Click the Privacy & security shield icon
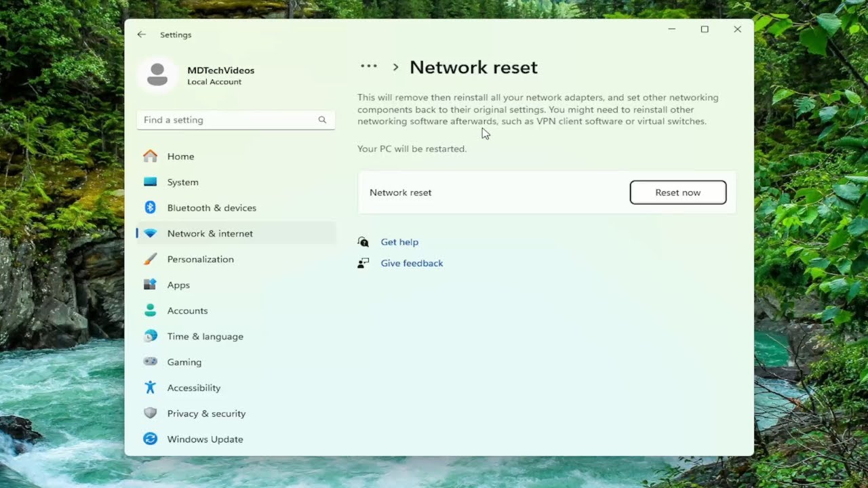The width and height of the screenshot is (868, 488). pos(151,413)
